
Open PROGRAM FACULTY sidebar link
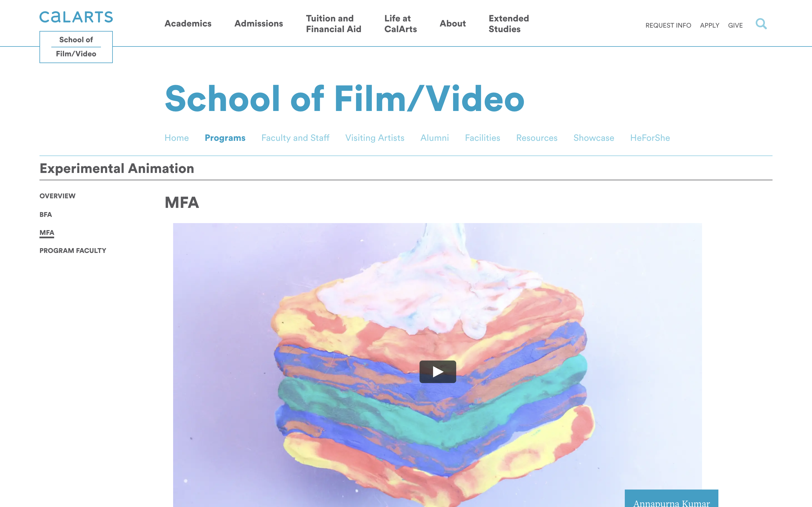click(x=73, y=251)
